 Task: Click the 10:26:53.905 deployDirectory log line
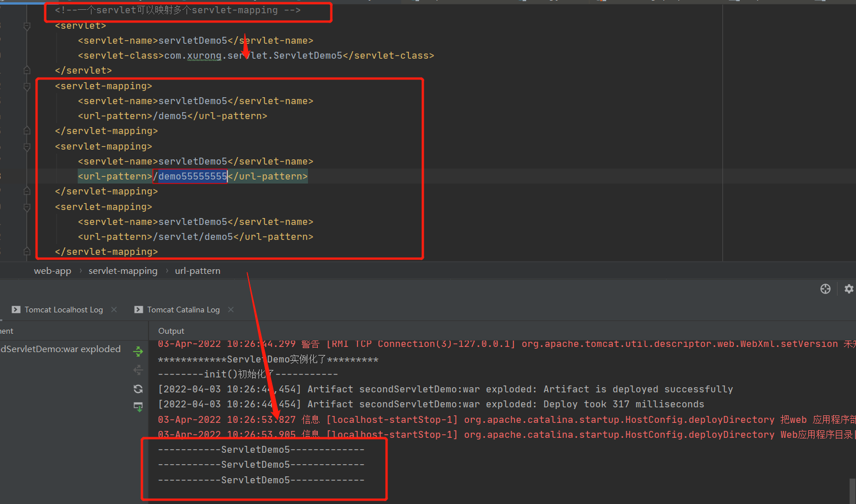tap(507, 434)
